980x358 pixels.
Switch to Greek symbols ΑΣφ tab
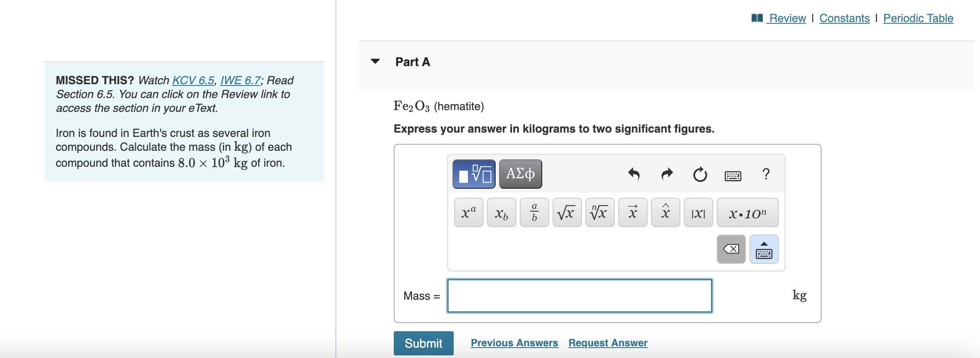pyautogui.click(x=520, y=174)
